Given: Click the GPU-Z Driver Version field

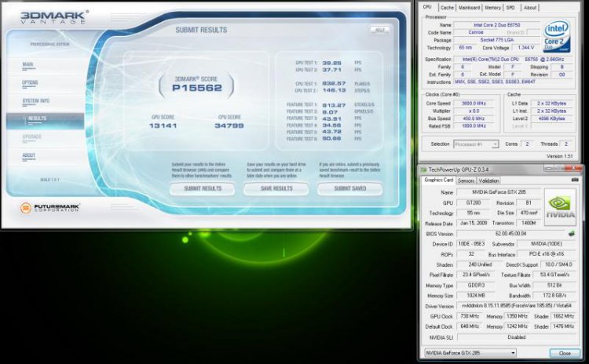Looking at the screenshot, I should [x=516, y=306].
